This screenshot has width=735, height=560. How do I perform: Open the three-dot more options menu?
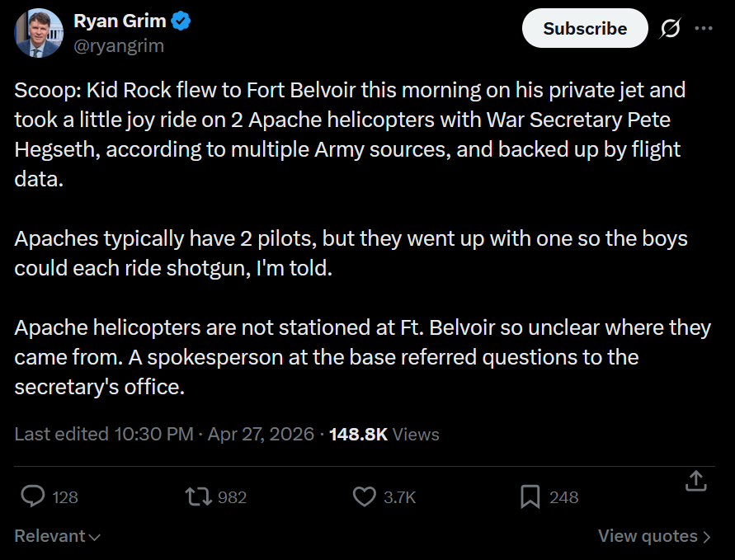(x=704, y=29)
